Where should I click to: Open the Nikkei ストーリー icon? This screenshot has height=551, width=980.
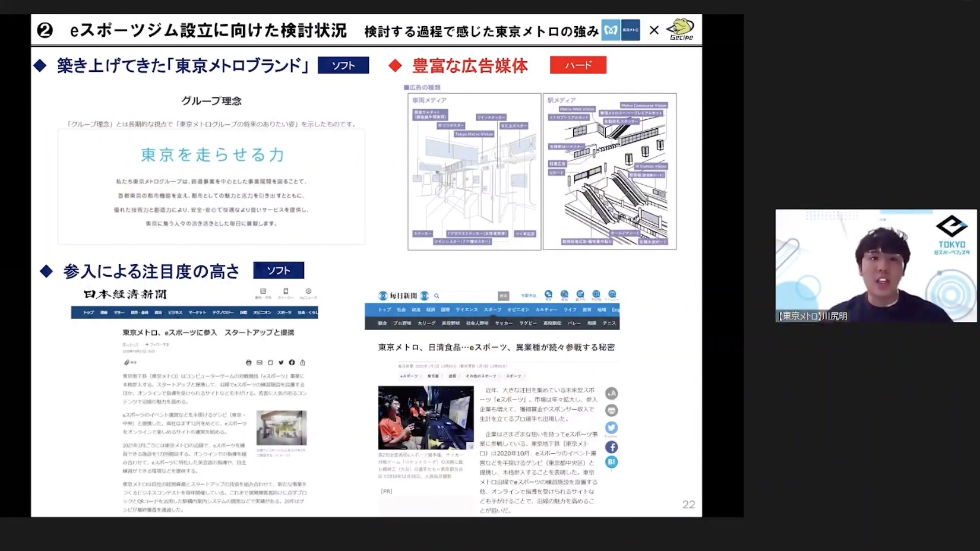tap(286, 293)
